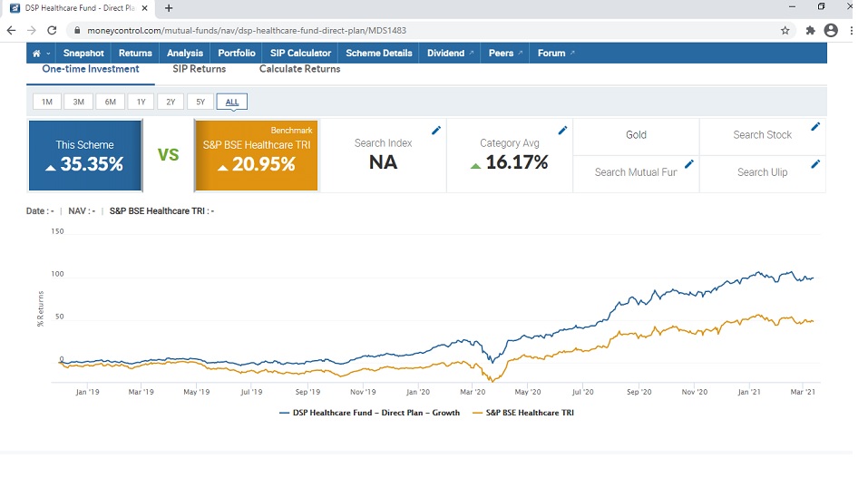The width and height of the screenshot is (868, 488).
Task: Click the site padlock security icon
Action: click(77, 31)
